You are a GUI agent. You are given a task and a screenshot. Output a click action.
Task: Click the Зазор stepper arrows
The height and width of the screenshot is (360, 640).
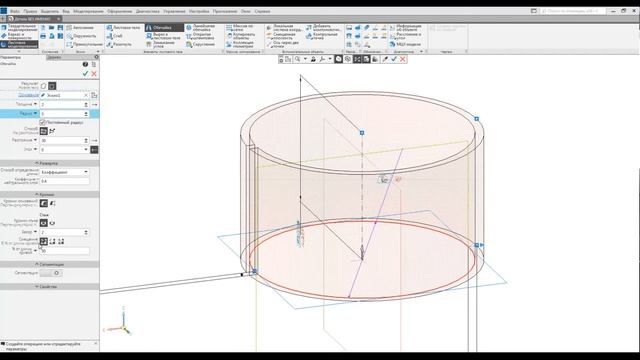tap(86, 232)
